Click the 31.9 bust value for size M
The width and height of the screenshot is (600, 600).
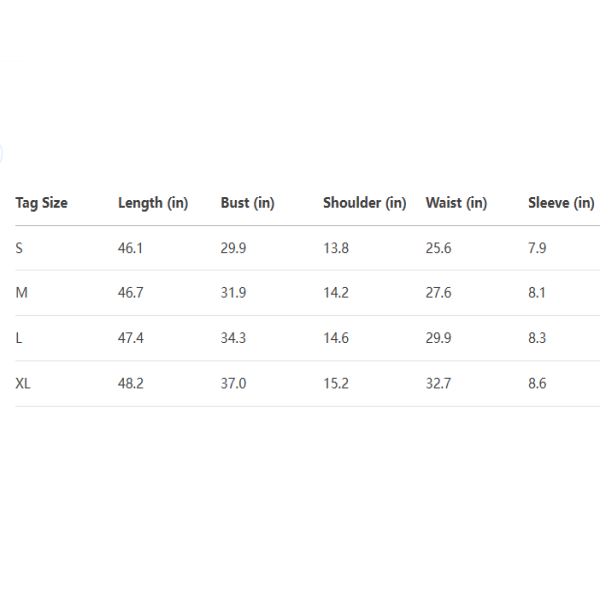[x=233, y=293]
